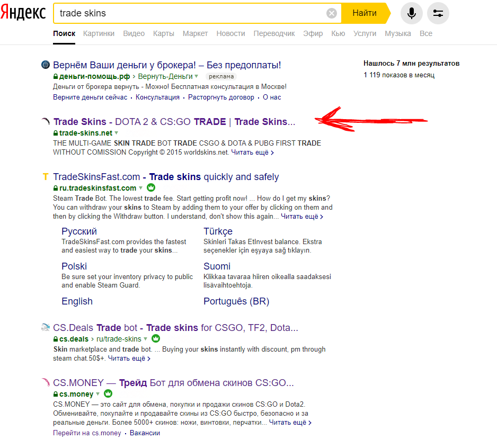Screen dimensions: 497x448
Task: Click the CS.Deals favicon
Action: (46, 327)
